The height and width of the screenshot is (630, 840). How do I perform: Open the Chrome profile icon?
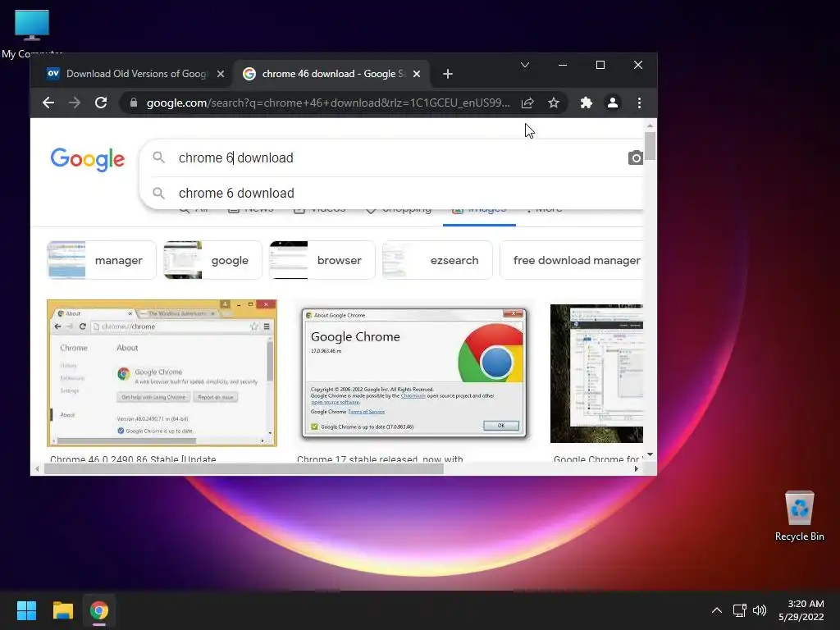click(x=612, y=103)
